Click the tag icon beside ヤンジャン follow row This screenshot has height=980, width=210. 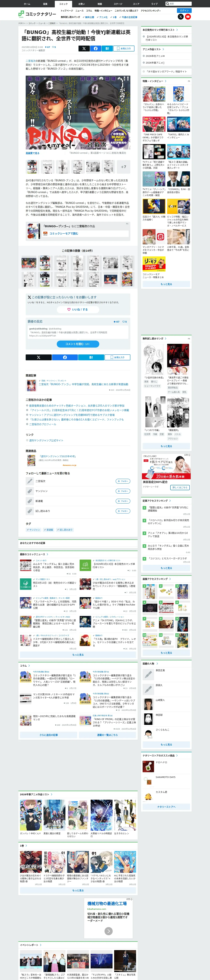[x=30, y=491]
